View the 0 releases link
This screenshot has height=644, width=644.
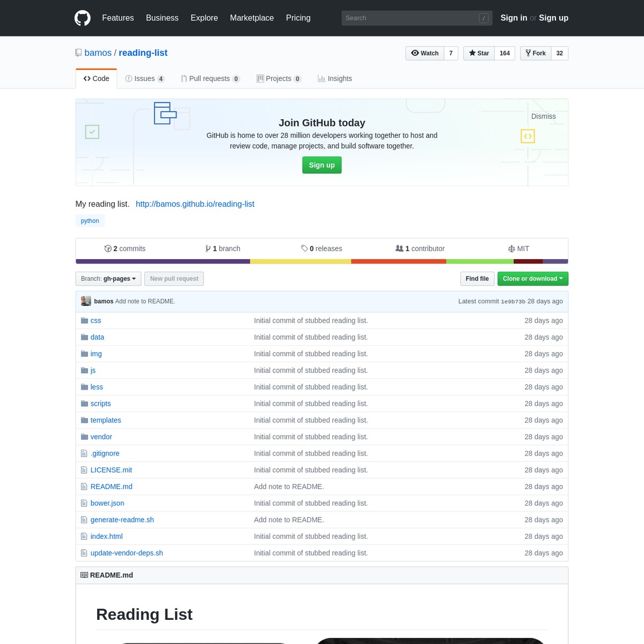pyautogui.click(x=321, y=248)
